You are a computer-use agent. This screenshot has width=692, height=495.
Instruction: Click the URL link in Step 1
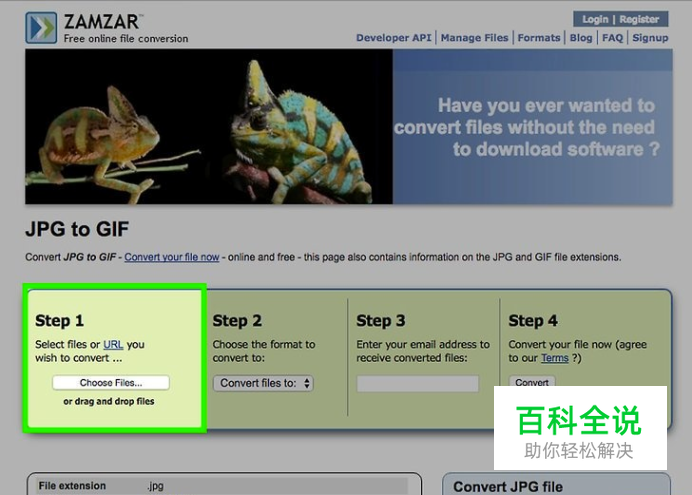click(113, 344)
